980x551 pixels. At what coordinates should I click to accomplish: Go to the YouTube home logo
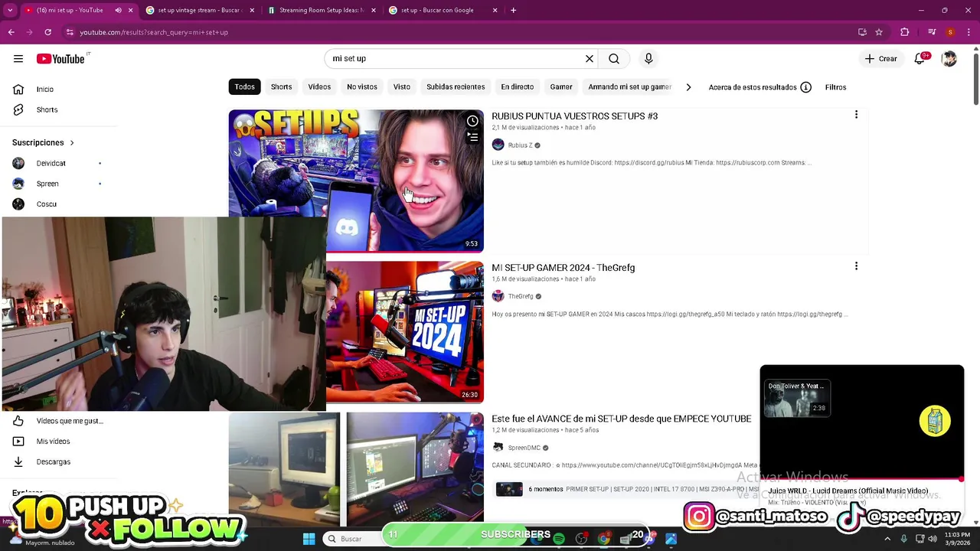[60, 59]
